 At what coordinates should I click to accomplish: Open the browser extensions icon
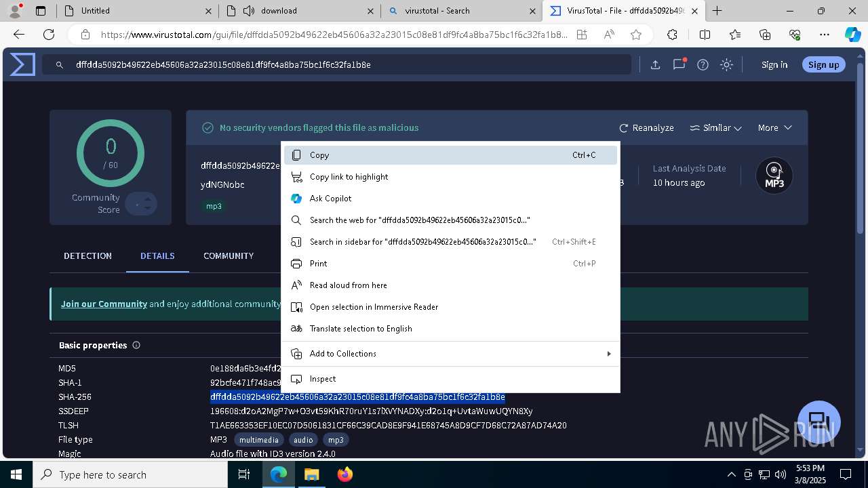672,35
